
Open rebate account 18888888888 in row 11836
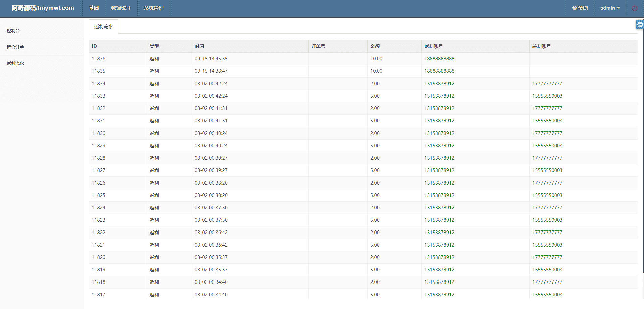click(439, 59)
